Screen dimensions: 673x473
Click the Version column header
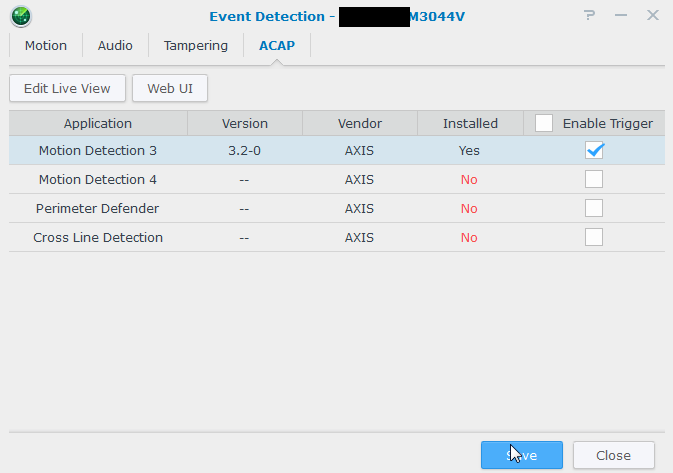click(x=245, y=124)
